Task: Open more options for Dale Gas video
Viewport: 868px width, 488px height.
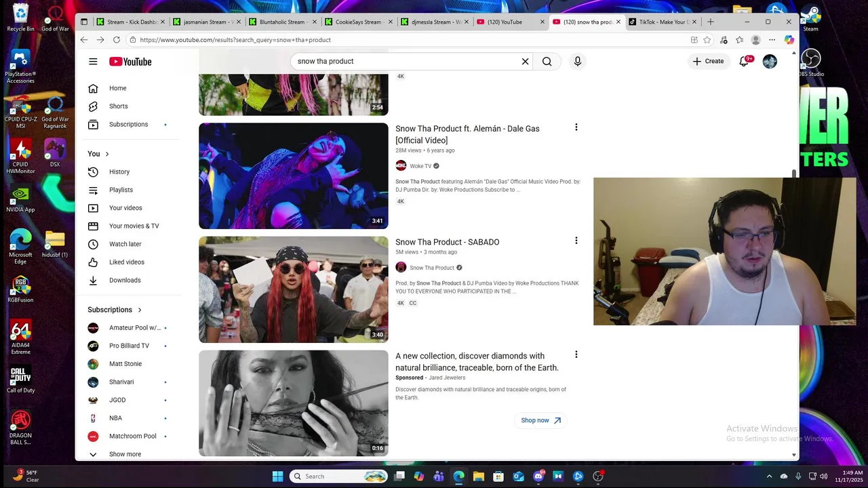Action: 576,127
